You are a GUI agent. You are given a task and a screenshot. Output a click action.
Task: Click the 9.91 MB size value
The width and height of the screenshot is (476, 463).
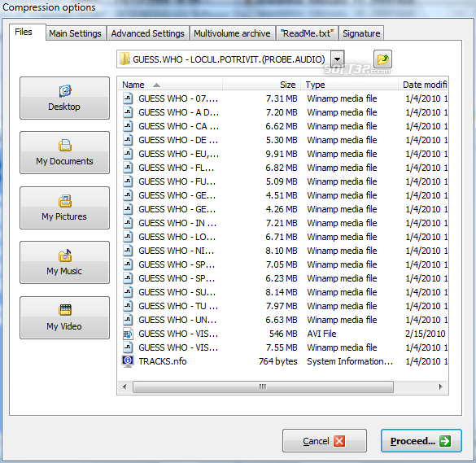tap(282, 154)
